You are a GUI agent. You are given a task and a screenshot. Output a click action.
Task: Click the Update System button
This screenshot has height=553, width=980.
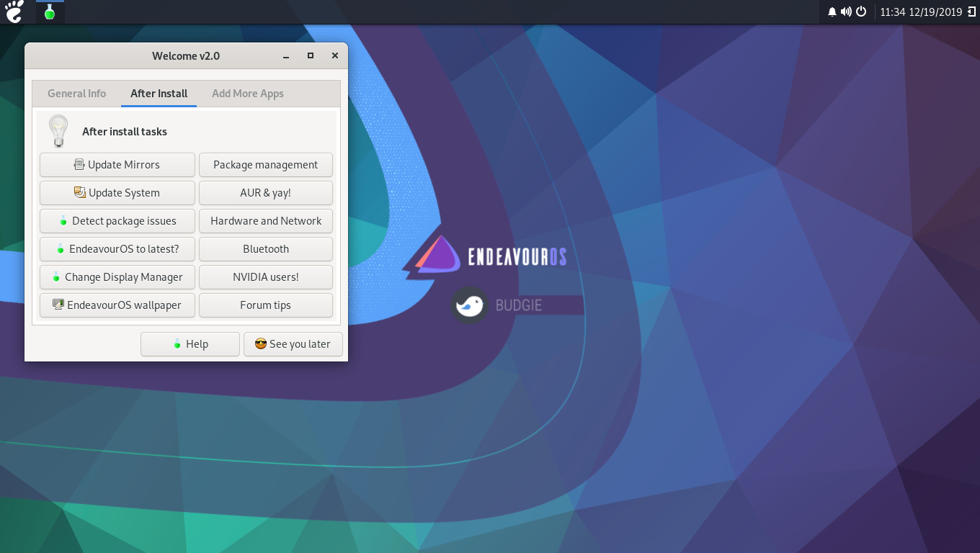117,193
